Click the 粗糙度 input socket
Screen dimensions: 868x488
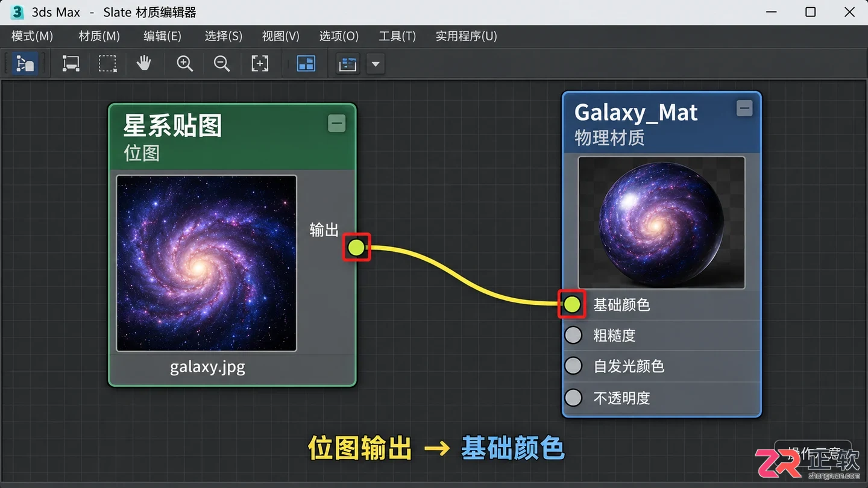point(573,335)
